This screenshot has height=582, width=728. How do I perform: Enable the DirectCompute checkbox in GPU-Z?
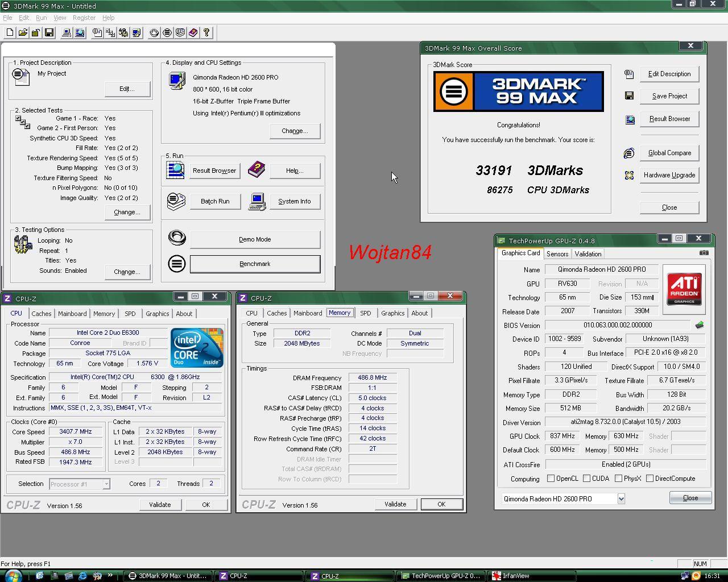point(650,479)
